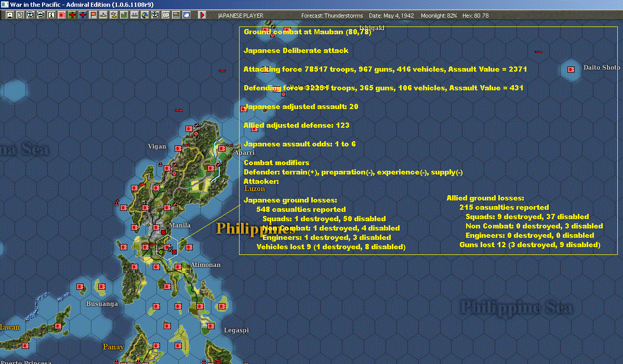Select Japanese unit marker at Daito Shoto
The width and height of the screenshot is (623, 364).
pos(571,70)
